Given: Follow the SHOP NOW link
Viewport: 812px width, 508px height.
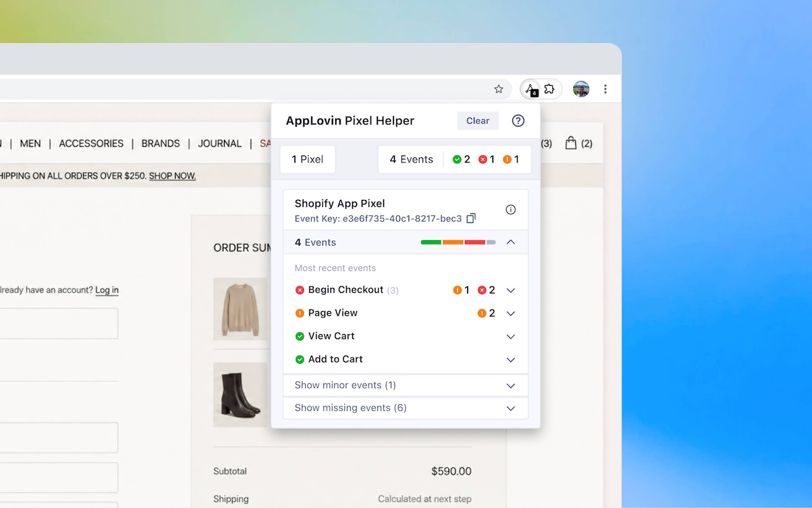Looking at the screenshot, I should pyautogui.click(x=173, y=176).
